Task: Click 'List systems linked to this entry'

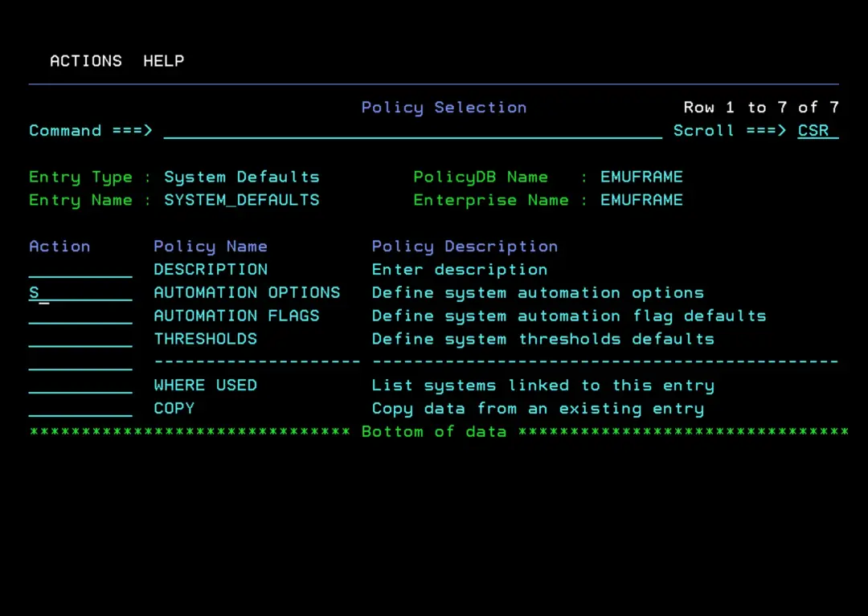Action: pos(543,386)
